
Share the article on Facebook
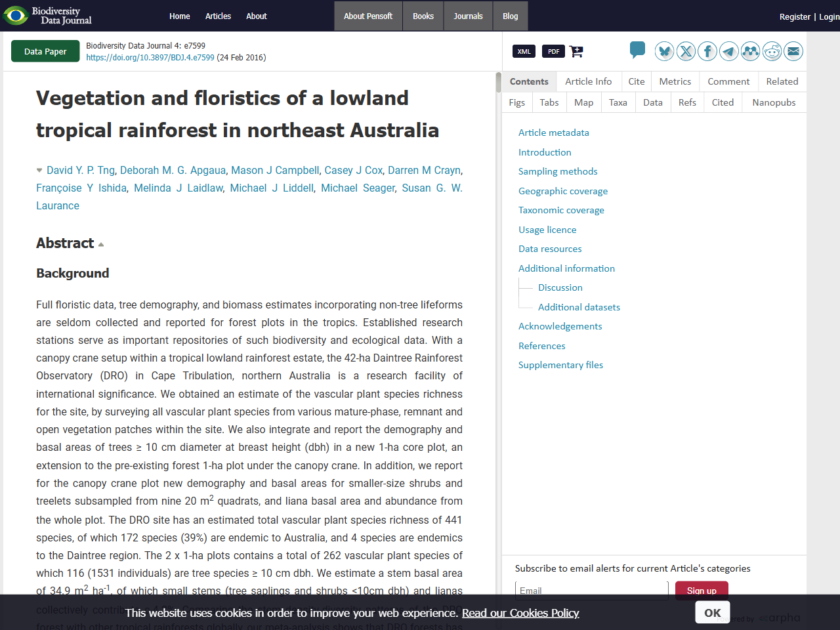click(x=707, y=51)
